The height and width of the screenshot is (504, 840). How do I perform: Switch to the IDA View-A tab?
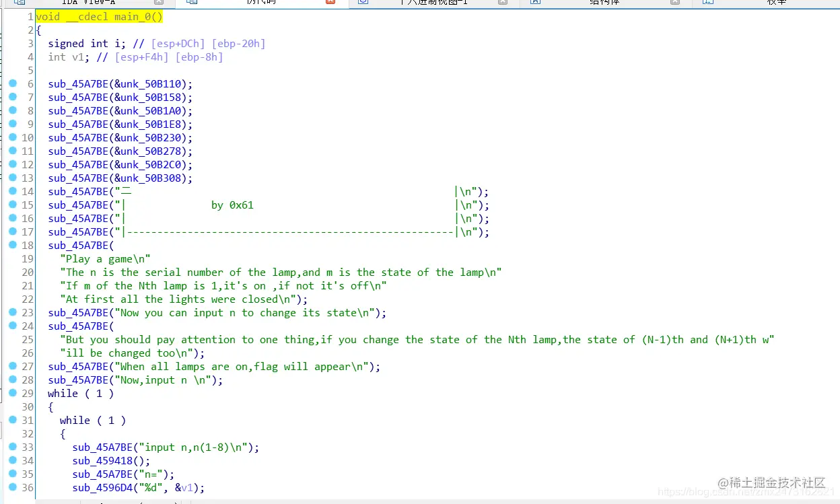click(x=88, y=3)
